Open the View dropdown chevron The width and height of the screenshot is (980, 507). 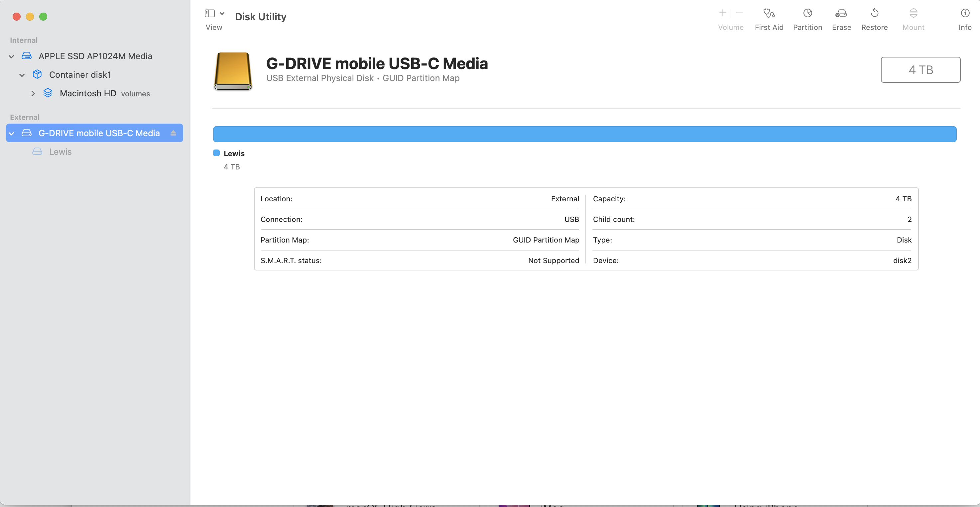tap(222, 13)
